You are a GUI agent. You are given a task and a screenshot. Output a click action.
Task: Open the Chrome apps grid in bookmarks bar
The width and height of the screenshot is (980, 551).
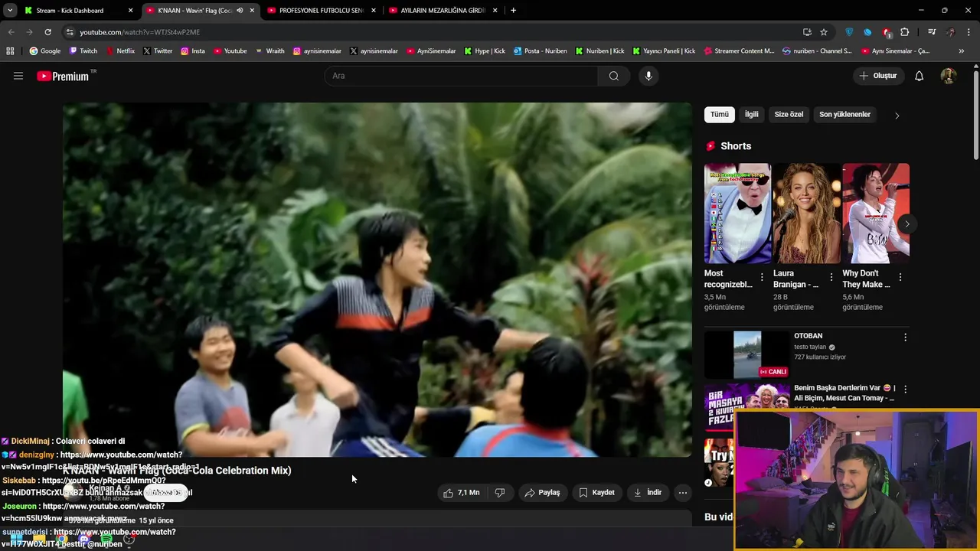click(10, 51)
